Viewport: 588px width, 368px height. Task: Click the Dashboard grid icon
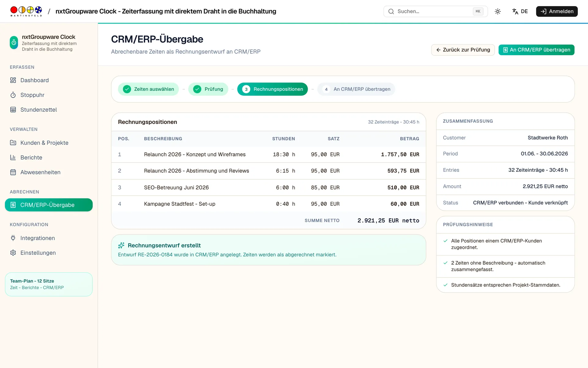(x=13, y=80)
